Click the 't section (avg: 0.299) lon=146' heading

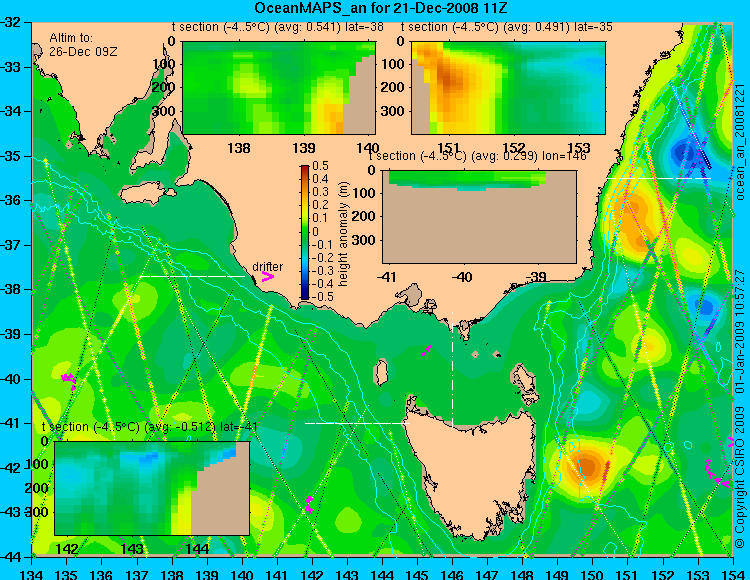coord(477,156)
